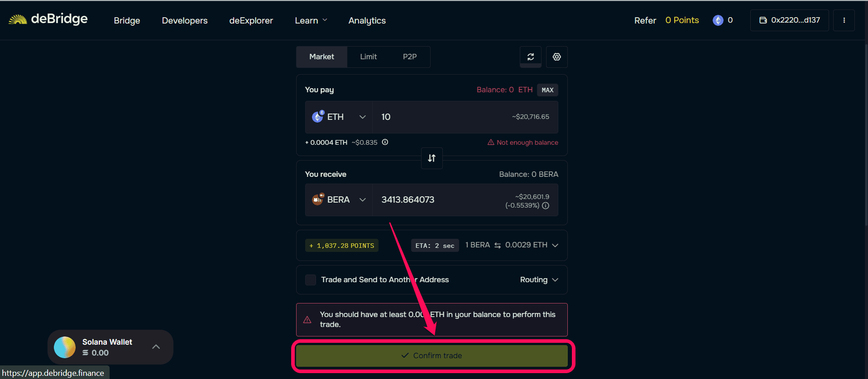
Task: Click the You receive amount 3413.864073
Action: coord(408,199)
